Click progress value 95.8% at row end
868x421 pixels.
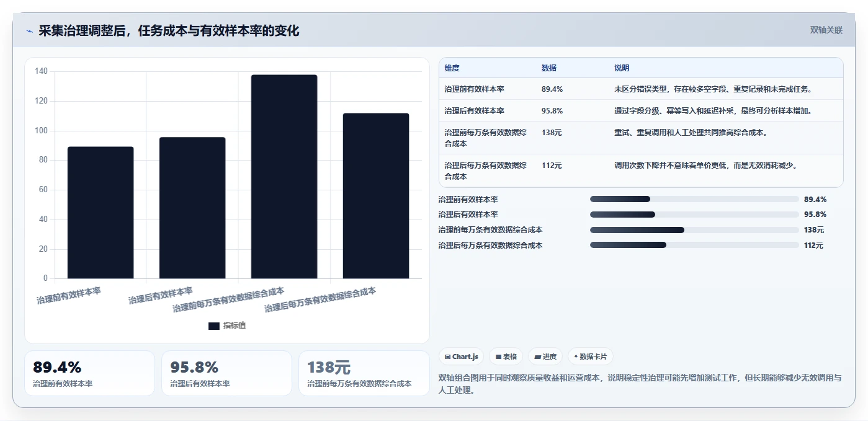[815, 215]
